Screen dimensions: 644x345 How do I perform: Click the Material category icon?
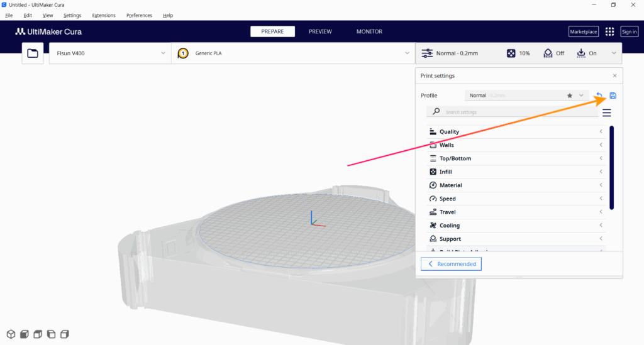[433, 185]
